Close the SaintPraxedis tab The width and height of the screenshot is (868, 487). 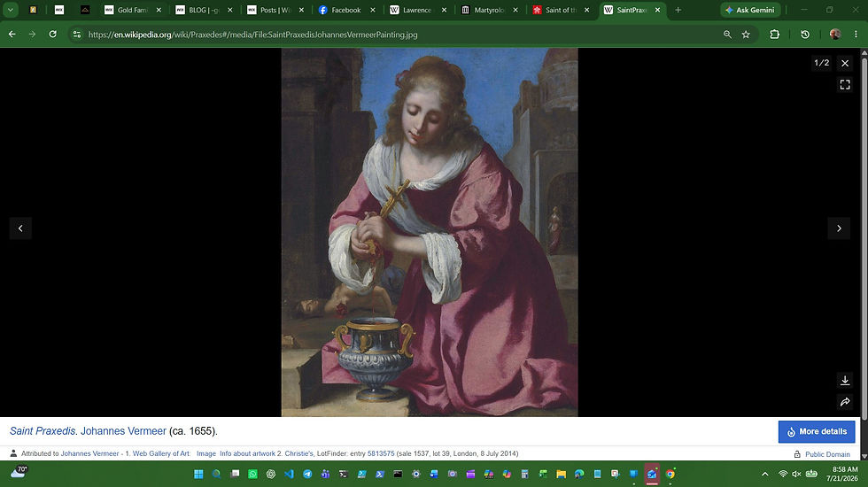pos(657,10)
